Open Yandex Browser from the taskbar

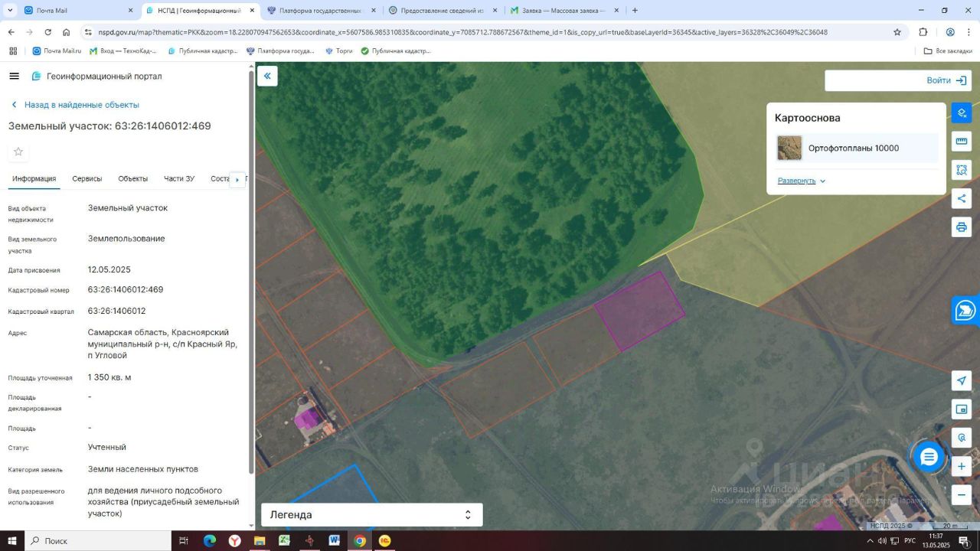tap(234, 541)
